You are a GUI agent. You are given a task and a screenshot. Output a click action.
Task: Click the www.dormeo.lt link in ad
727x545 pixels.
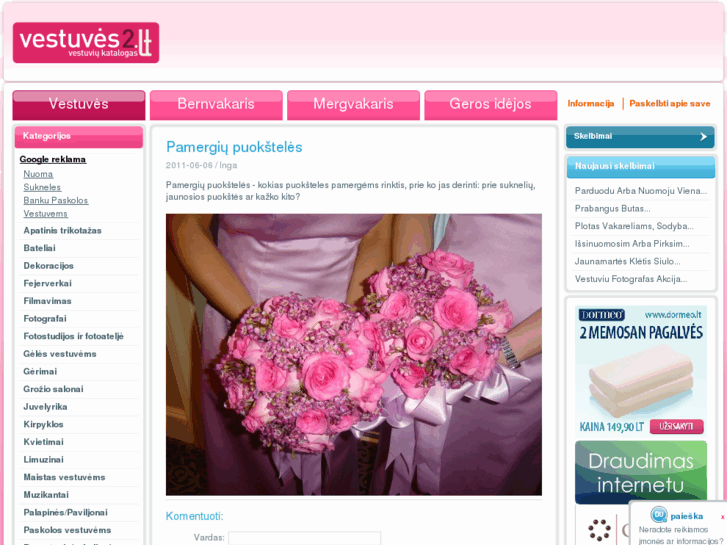[673, 315]
